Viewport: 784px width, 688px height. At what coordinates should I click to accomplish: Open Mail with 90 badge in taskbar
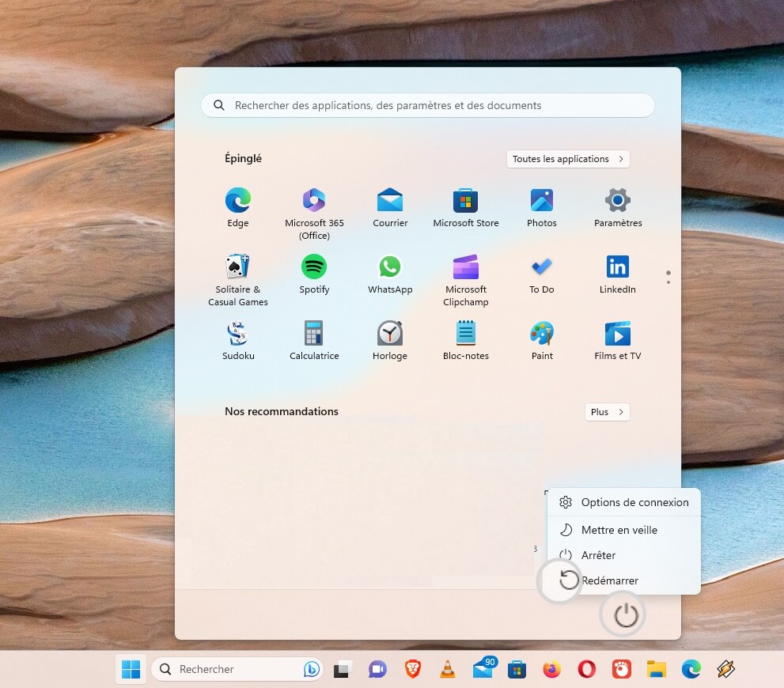483,668
